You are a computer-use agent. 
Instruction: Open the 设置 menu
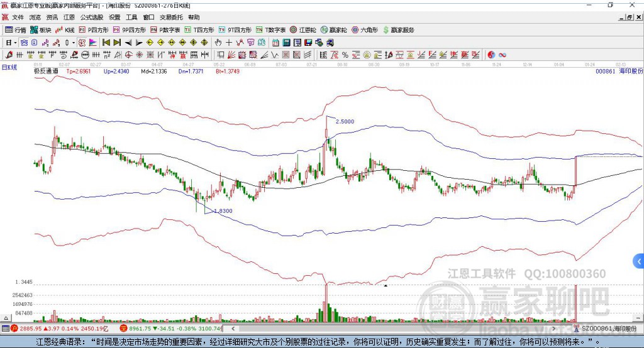coord(114,17)
